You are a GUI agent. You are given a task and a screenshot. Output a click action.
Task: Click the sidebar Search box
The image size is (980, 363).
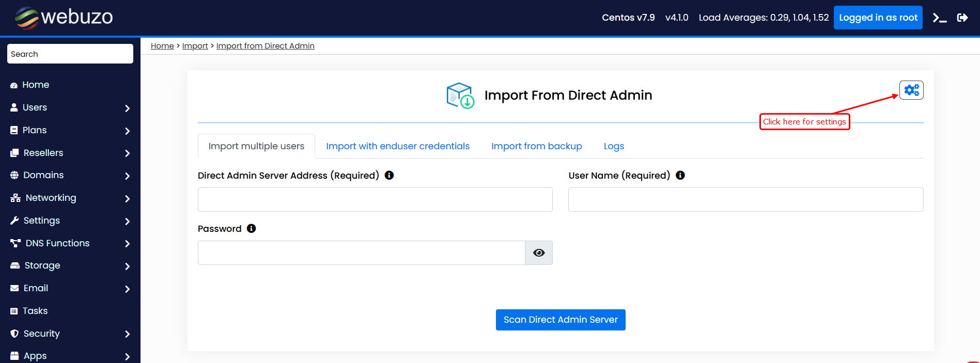70,54
